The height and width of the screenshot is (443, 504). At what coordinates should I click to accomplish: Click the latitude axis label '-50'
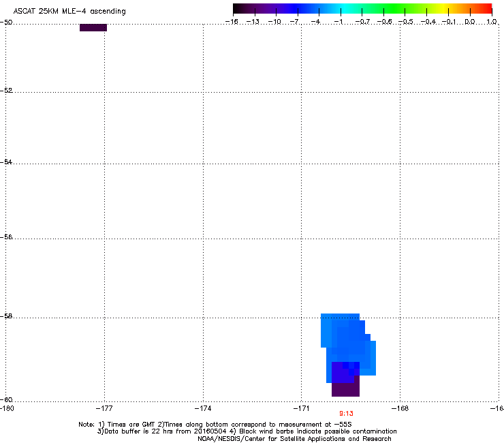6,22
